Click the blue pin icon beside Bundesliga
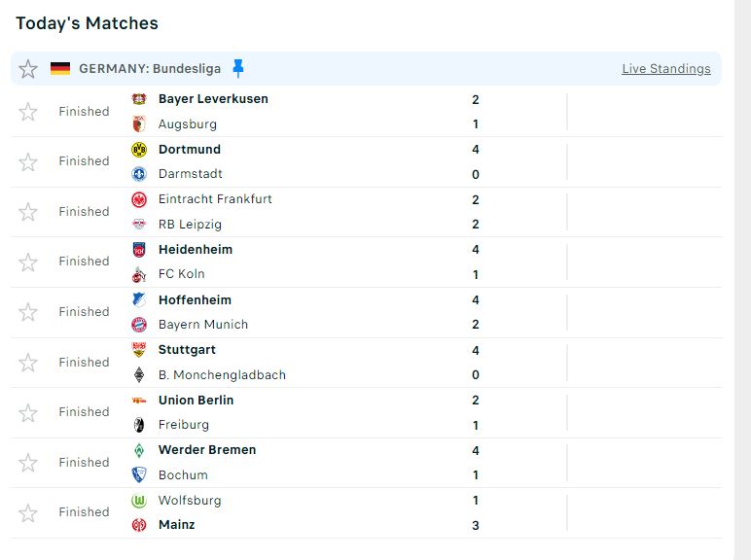 tap(238, 68)
